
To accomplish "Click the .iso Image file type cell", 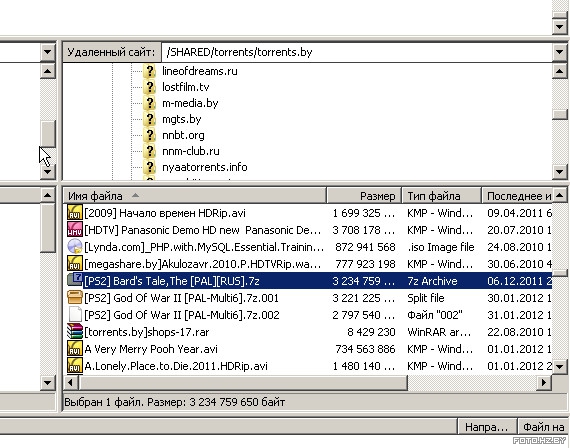I will coord(441,247).
